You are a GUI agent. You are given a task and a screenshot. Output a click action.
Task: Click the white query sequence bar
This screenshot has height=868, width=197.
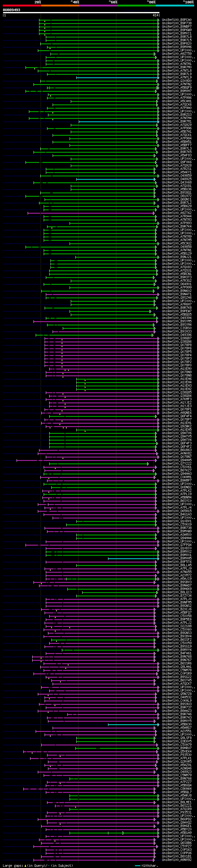81,13
